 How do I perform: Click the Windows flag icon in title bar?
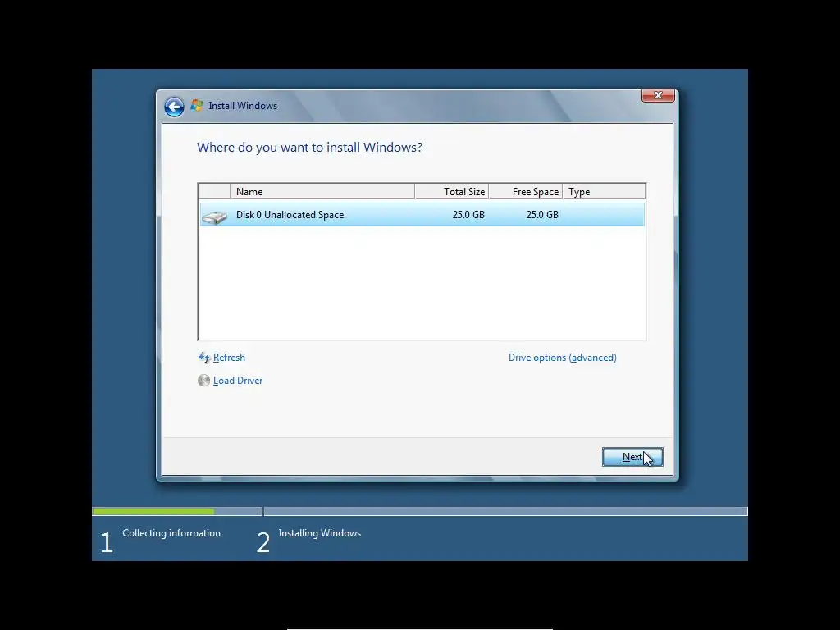click(197, 106)
